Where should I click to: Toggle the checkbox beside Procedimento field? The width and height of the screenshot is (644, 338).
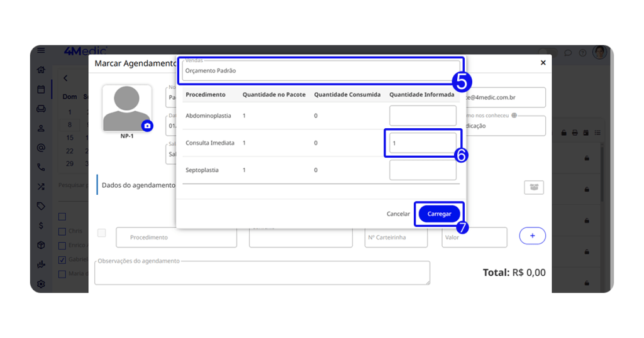[x=102, y=233]
